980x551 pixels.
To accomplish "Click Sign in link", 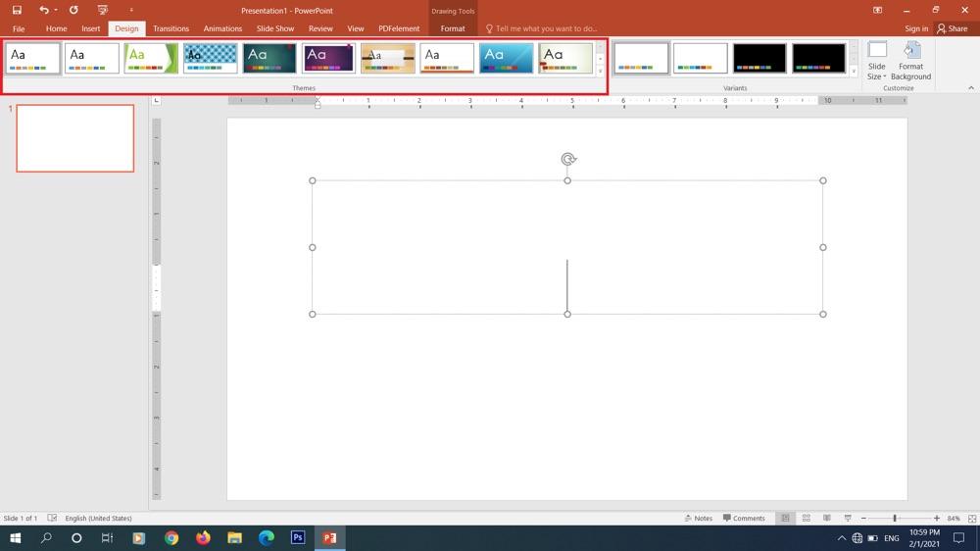I will [916, 28].
